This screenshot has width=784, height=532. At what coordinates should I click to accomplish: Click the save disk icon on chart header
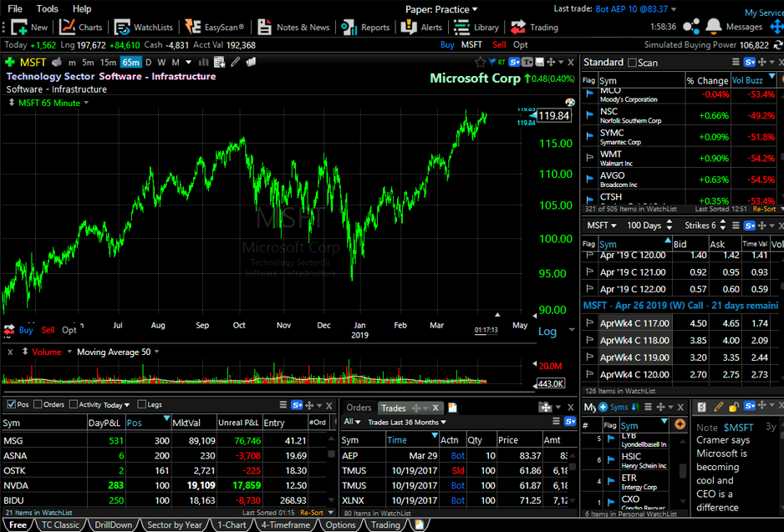point(539,62)
